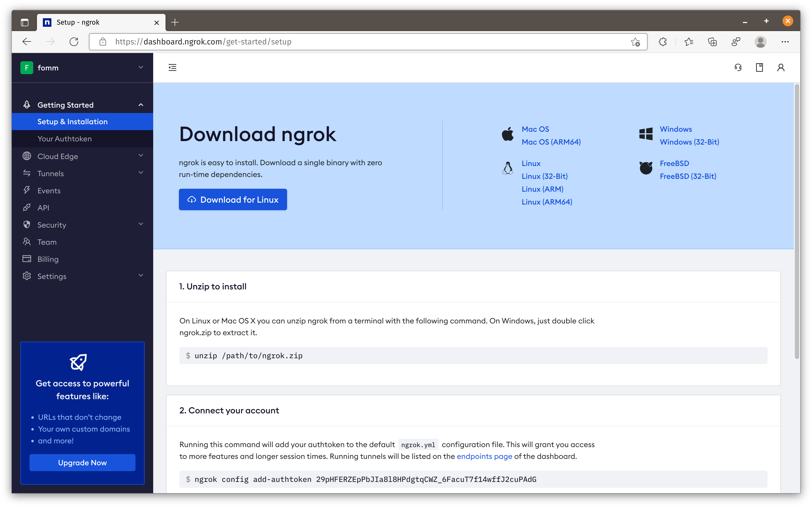Image resolution: width=812 pixels, height=506 pixels.
Task: Add page to favorites star icon
Action: coord(635,42)
